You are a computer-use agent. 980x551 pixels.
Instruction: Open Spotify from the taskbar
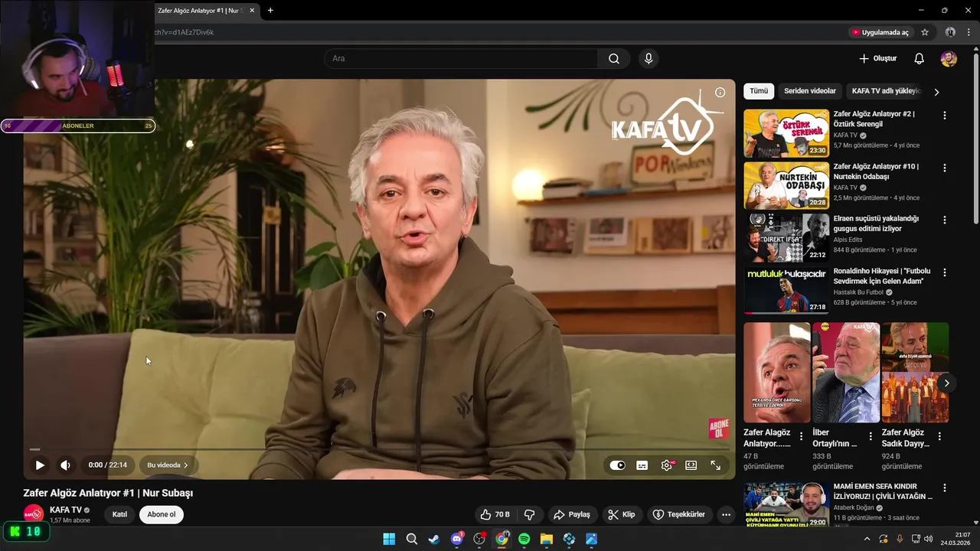524,539
